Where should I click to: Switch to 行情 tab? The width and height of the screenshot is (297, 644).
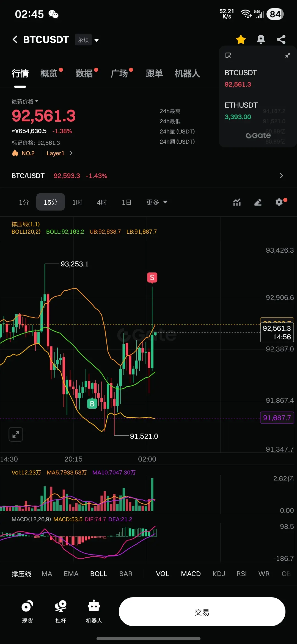(x=20, y=73)
